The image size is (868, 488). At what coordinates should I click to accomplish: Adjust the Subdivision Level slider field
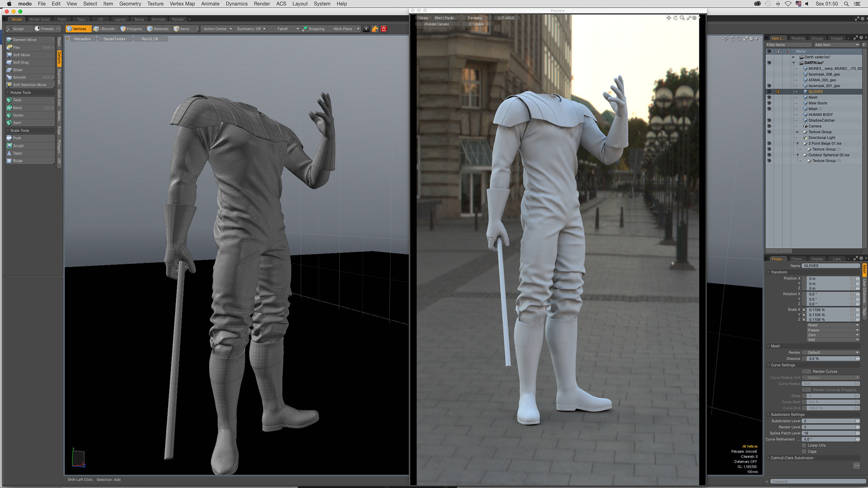(x=831, y=421)
